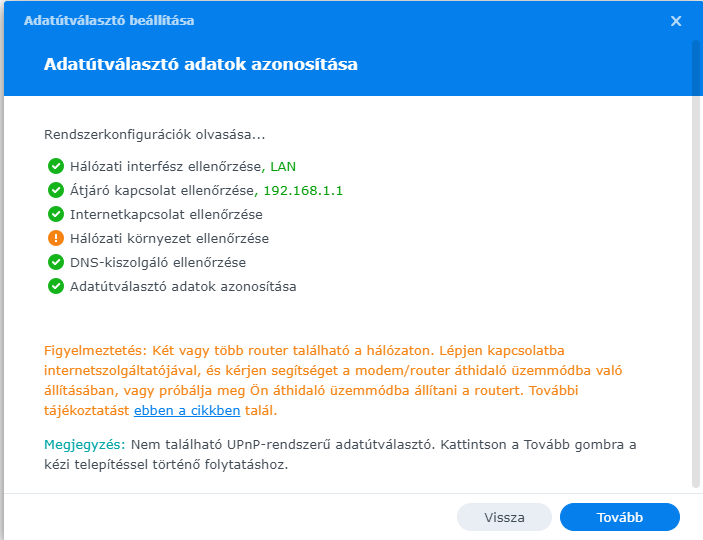The width and height of the screenshot is (703, 540).
Task: Click the Tovább button
Action: tap(620, 517)
